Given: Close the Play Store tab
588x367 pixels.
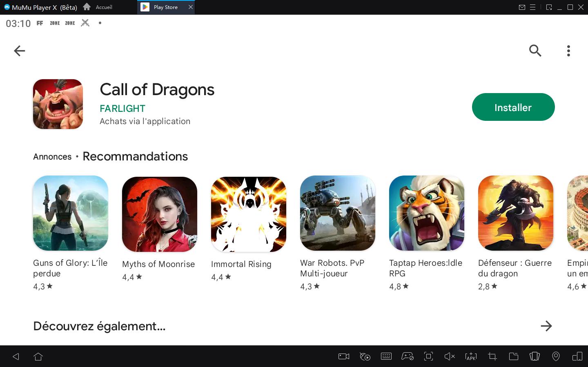Looking at the screenshot, I should (191, 7).
